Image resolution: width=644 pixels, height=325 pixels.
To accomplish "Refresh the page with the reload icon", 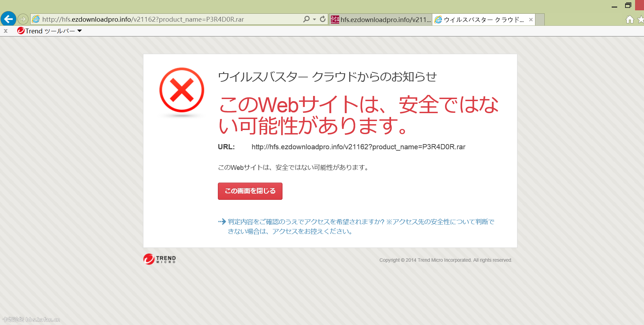I will pos(323,19).
